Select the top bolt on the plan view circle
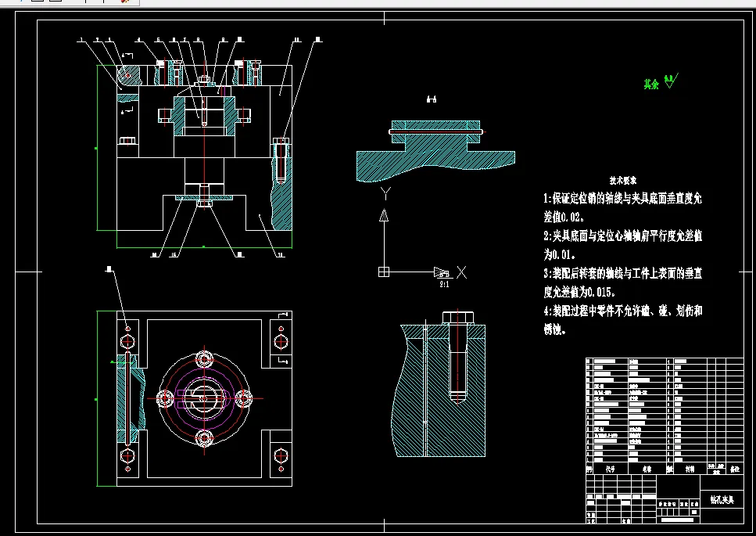 pos(204,359)
